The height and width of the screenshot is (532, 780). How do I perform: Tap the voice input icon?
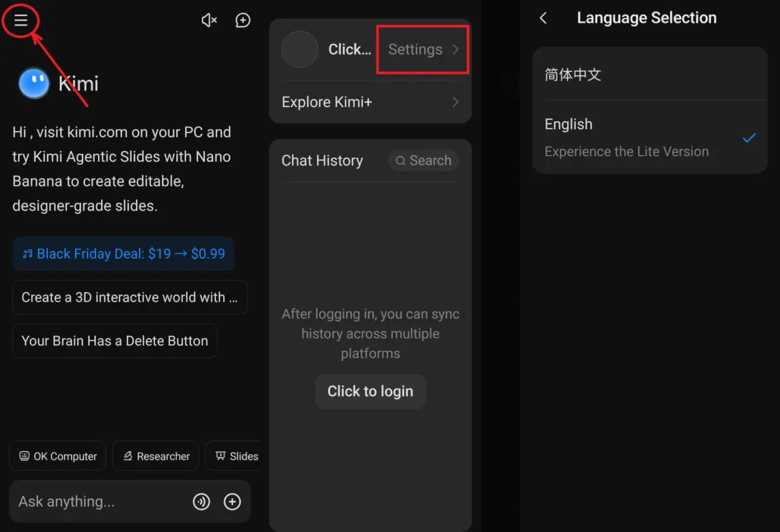click(x=201, y=501)
